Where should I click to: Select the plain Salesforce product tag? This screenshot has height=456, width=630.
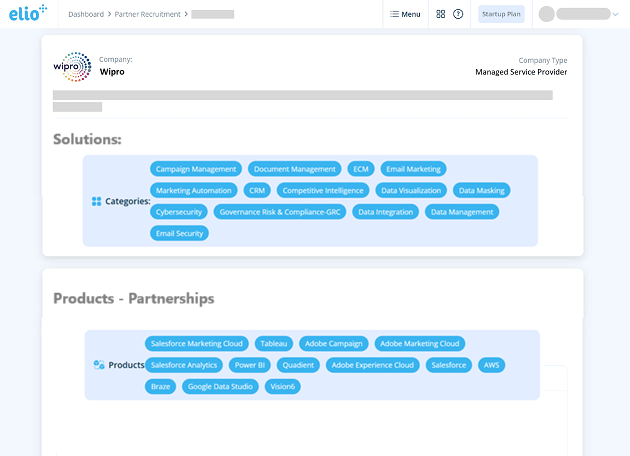tap(449, 365)
